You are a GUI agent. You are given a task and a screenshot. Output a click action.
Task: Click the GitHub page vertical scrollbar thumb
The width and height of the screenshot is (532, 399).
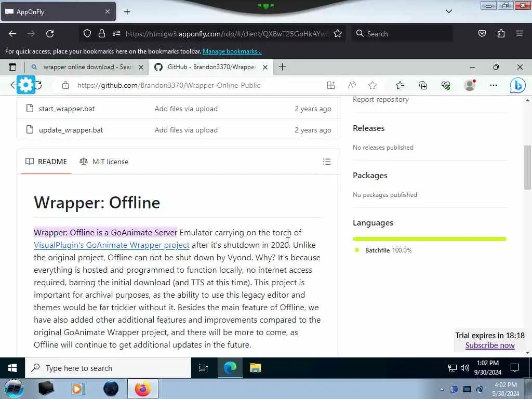pyautogui.click(x=527, y=167)
